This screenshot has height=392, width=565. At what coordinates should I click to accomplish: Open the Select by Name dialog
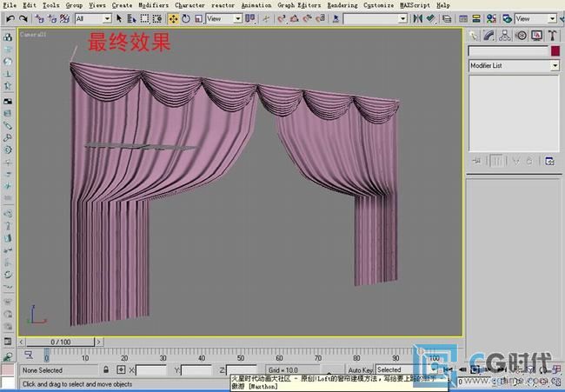tap(131, 18)
